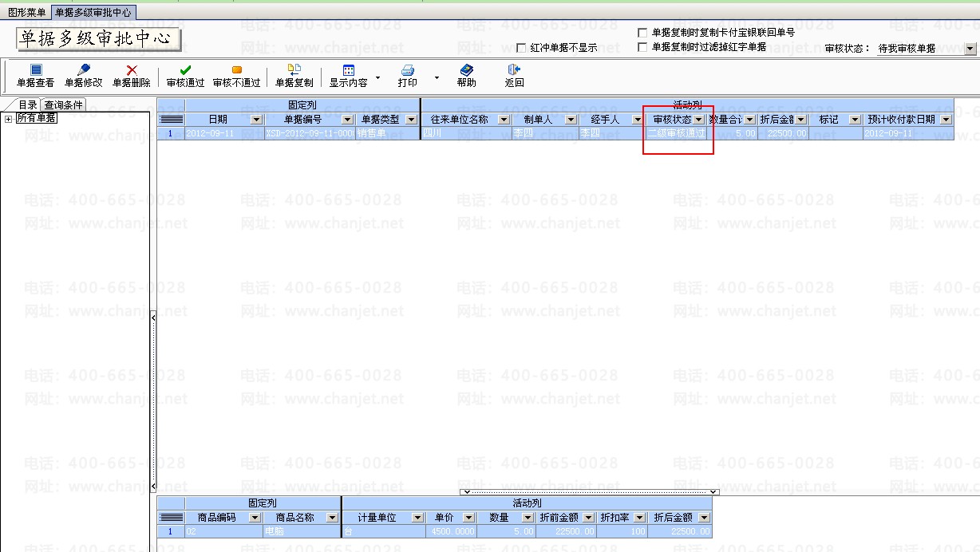Approve document with 审核通过 icon
Screen dimensions: 980x552
click(x=185, y=71)
